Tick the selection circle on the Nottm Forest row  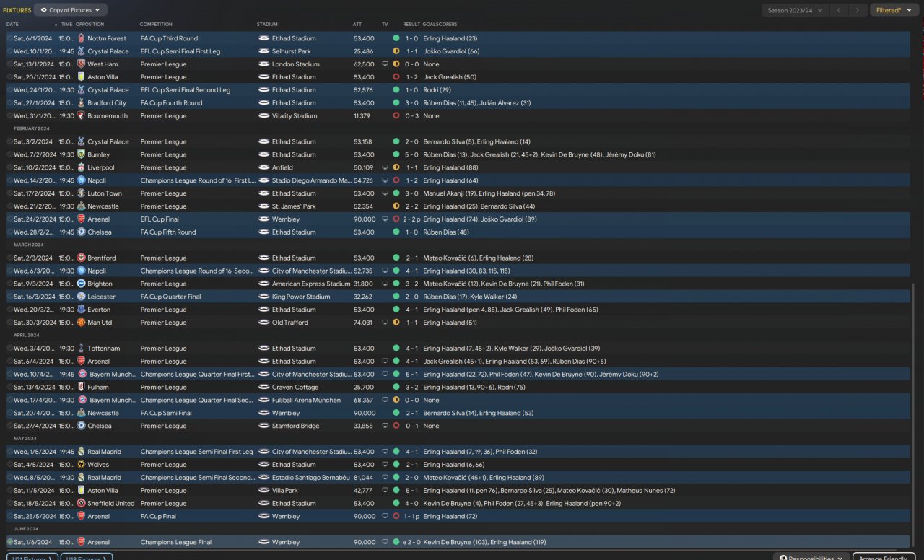(x=9, y=38)
